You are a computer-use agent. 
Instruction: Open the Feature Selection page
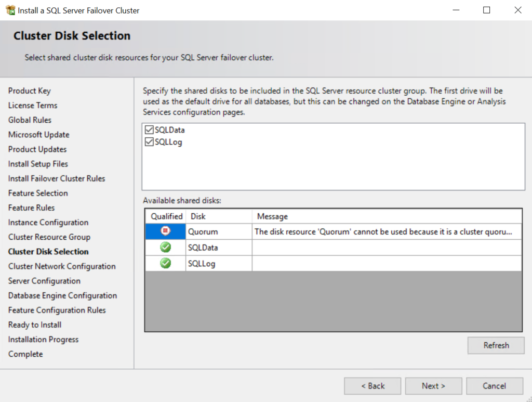(37, 193)
